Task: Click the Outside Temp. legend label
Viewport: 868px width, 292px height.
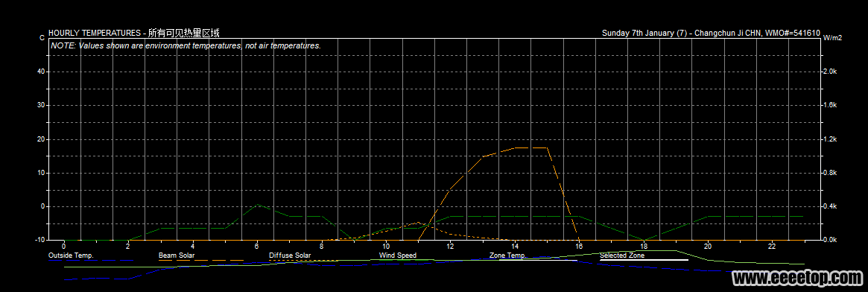Action: tap(71, 256)
